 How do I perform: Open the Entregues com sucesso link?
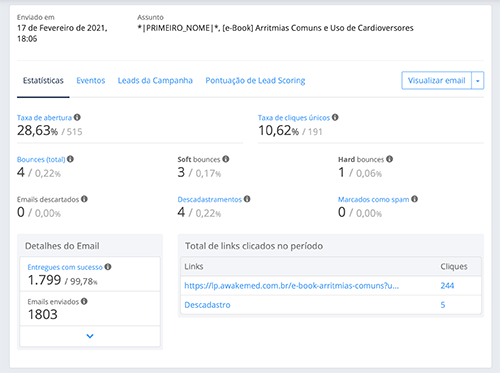65,267
